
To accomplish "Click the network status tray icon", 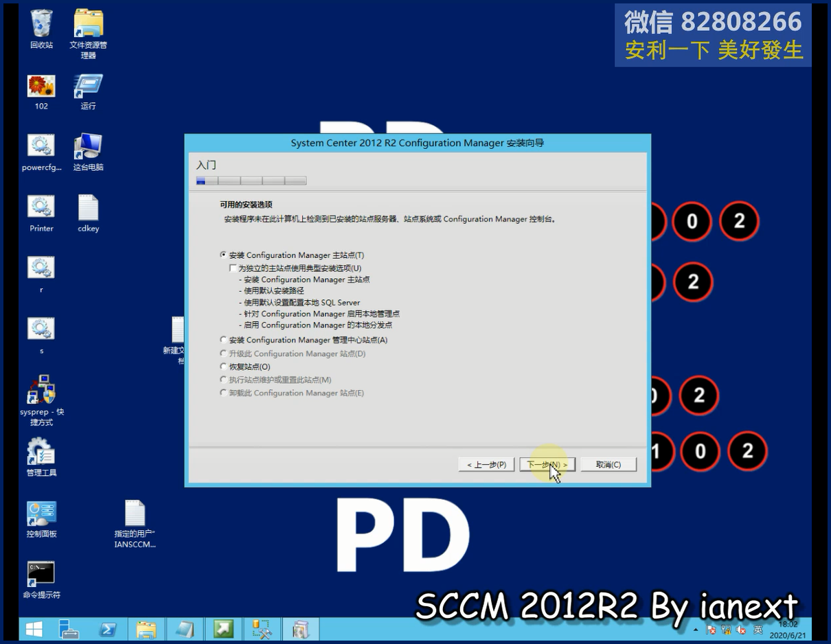I will 727,630.
